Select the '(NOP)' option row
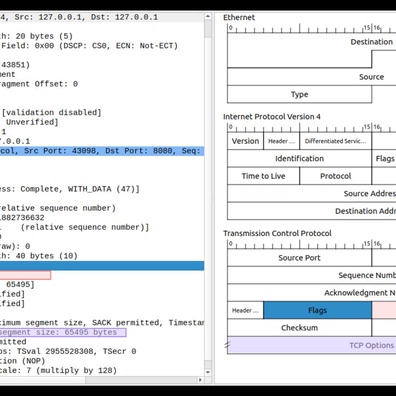 click(102, 361)
